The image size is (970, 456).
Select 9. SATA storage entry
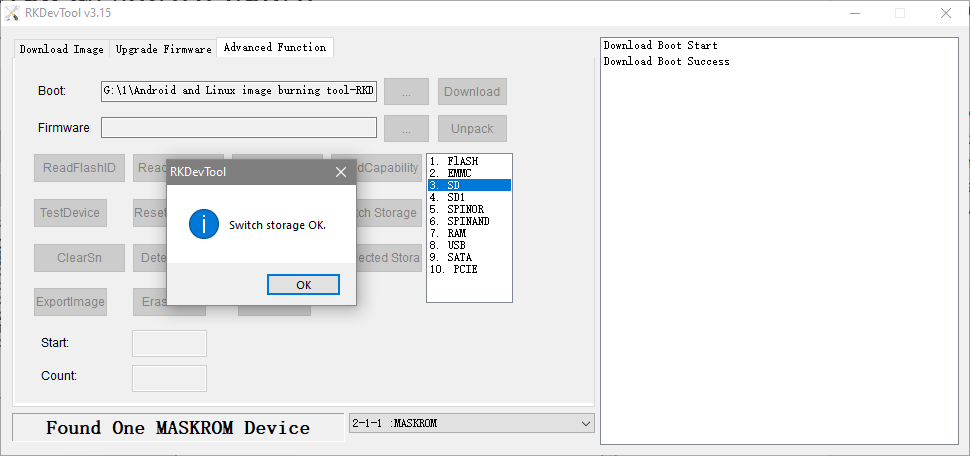(x=469, y=257)
